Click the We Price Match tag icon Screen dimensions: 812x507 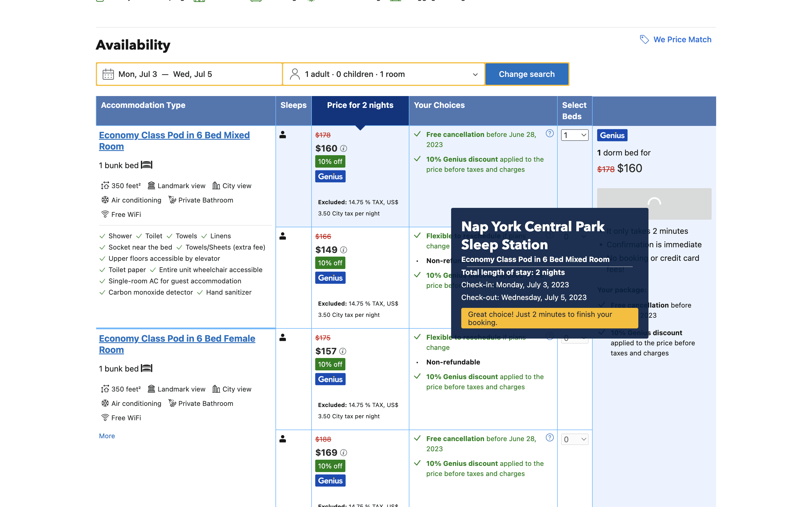(644, 39)
